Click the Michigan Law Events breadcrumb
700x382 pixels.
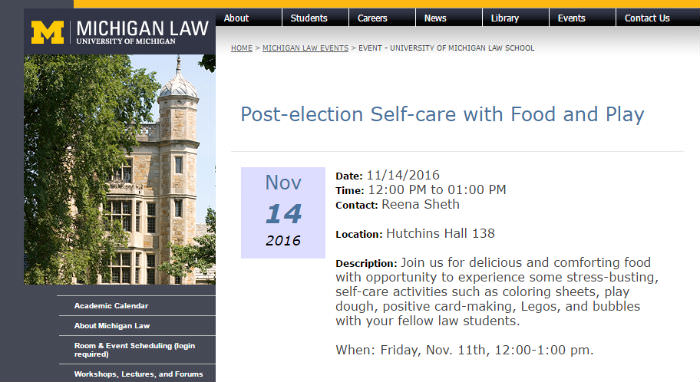(305, 48)
